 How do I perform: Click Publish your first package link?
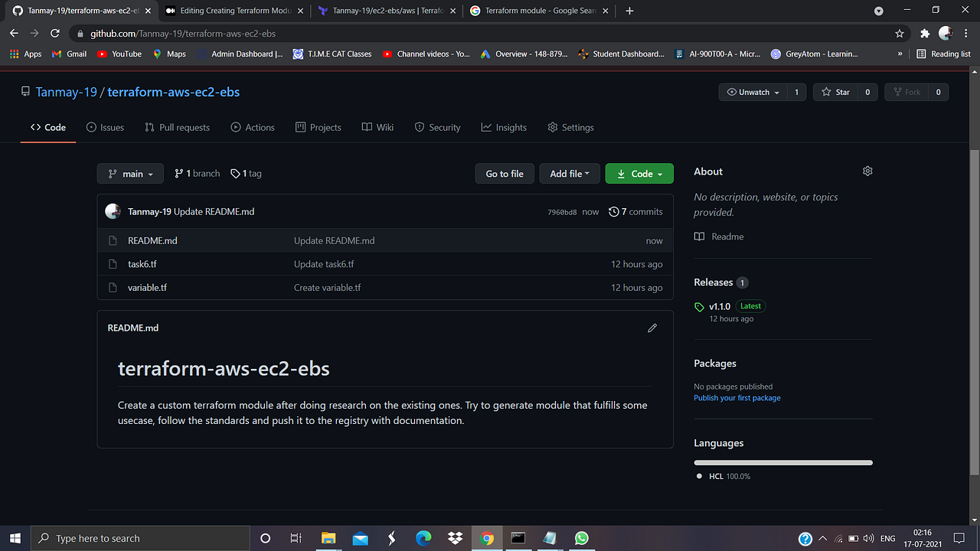click(737, 398)
